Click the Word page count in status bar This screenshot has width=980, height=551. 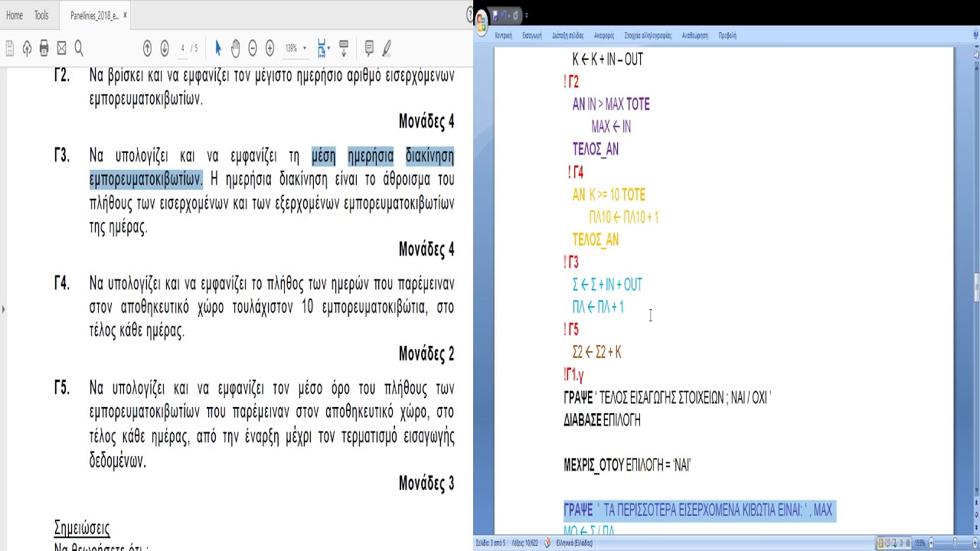[491, 543]
